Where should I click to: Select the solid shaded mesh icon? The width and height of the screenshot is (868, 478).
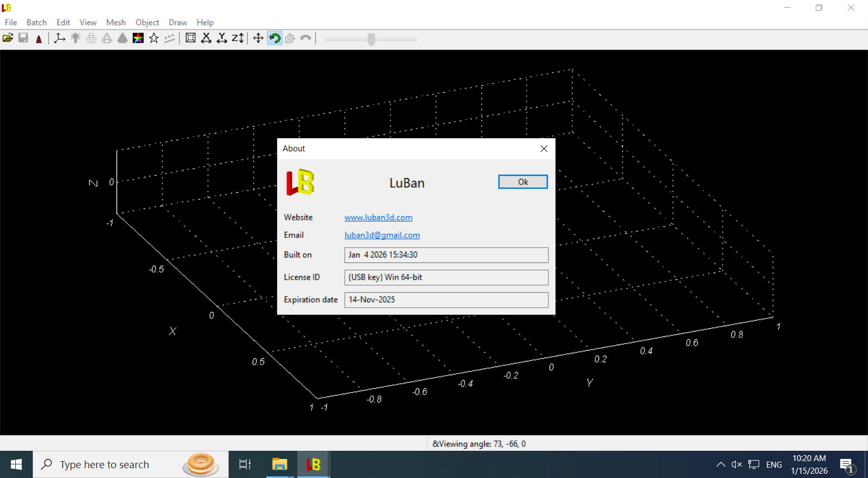coord(123,38)
